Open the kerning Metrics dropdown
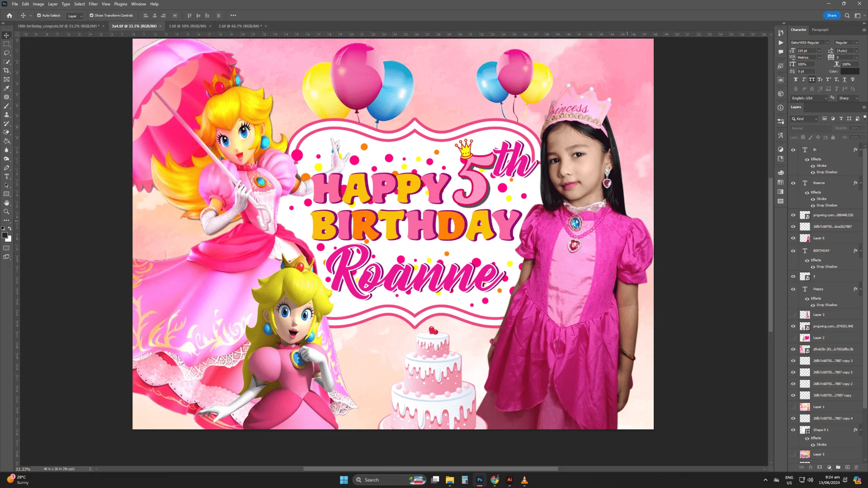The image size is (868, 488). click(819, 57)
